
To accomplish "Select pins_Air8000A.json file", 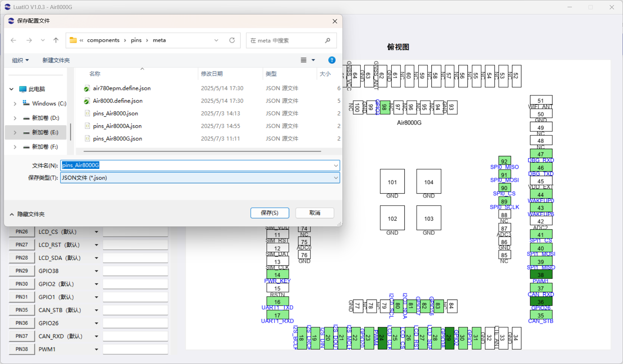I will pyautogui.click(x=117, y=126).
